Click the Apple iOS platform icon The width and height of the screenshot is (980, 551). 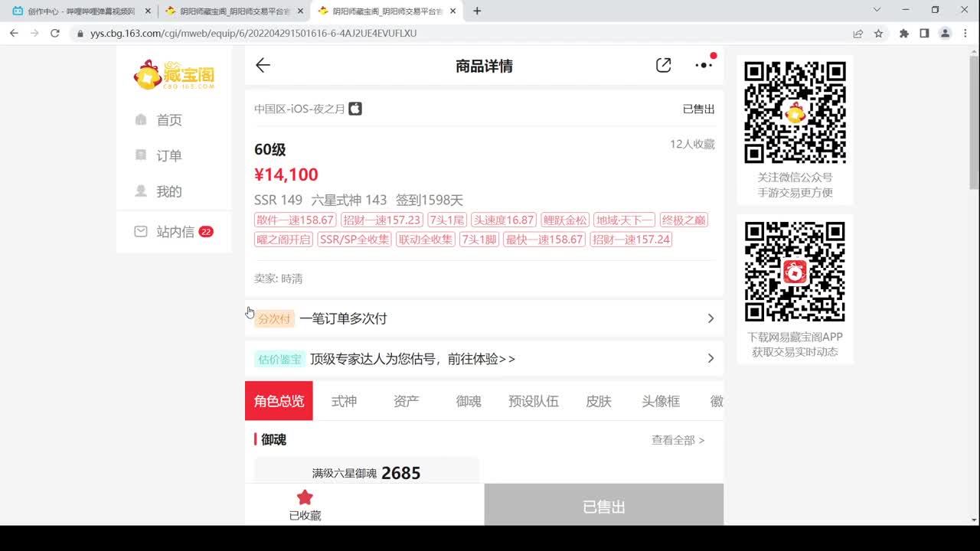354,109
